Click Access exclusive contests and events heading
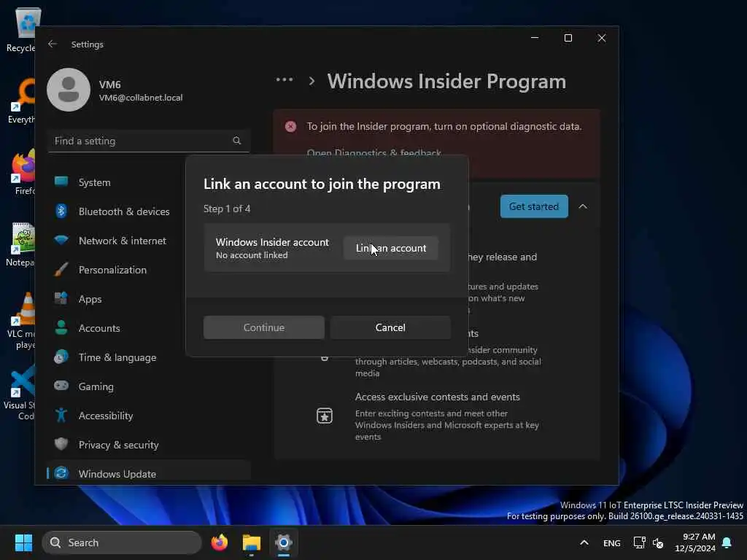747x560 pixels. [x=438, y=397]
